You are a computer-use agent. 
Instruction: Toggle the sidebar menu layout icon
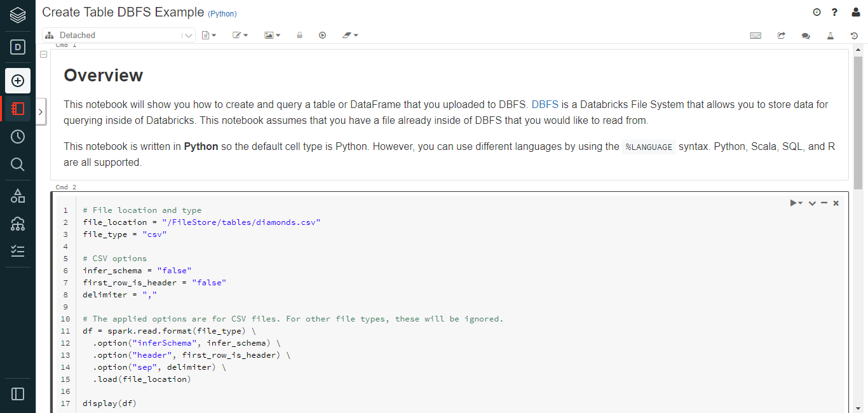tap(18, 394)
